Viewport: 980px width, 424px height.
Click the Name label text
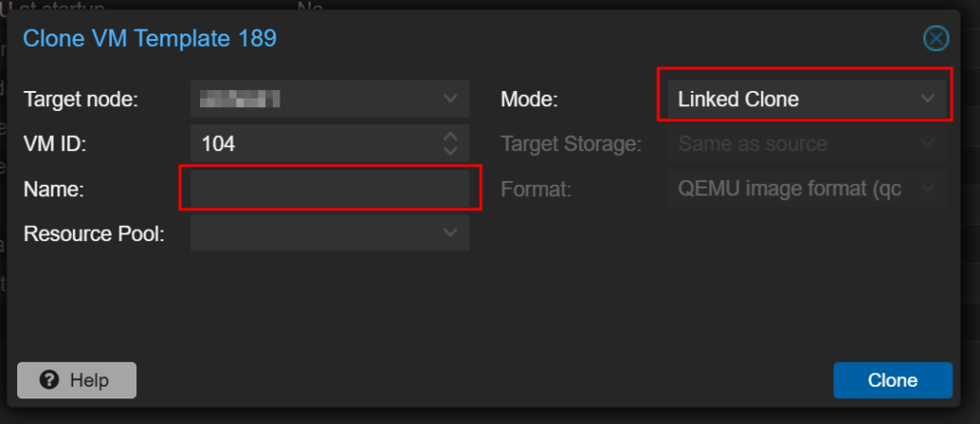[x=54, y=189]
